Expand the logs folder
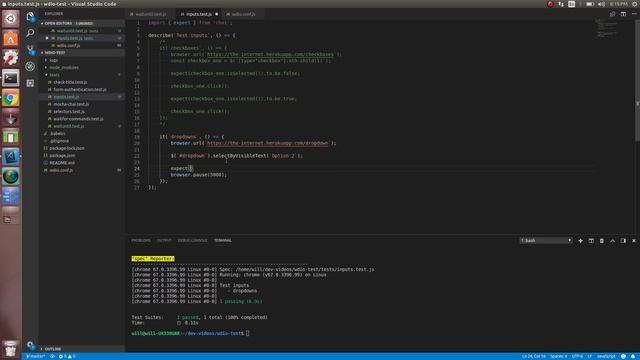Screen dimensions: 640x360 click(x=82, y=60)
